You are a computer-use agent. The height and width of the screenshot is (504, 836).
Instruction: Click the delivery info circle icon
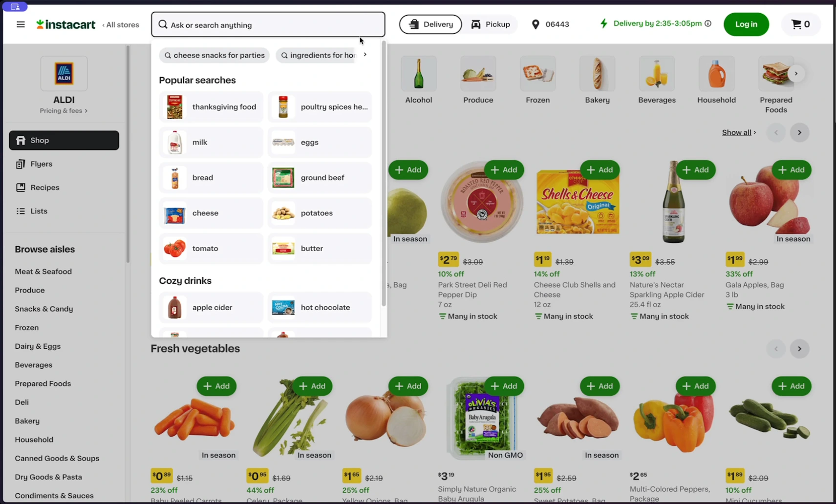[707, 23]
